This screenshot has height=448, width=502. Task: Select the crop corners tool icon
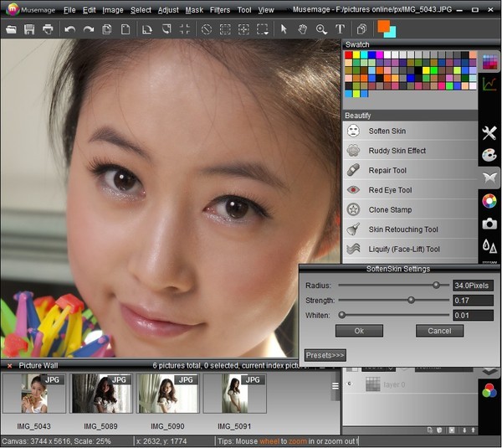185,29
